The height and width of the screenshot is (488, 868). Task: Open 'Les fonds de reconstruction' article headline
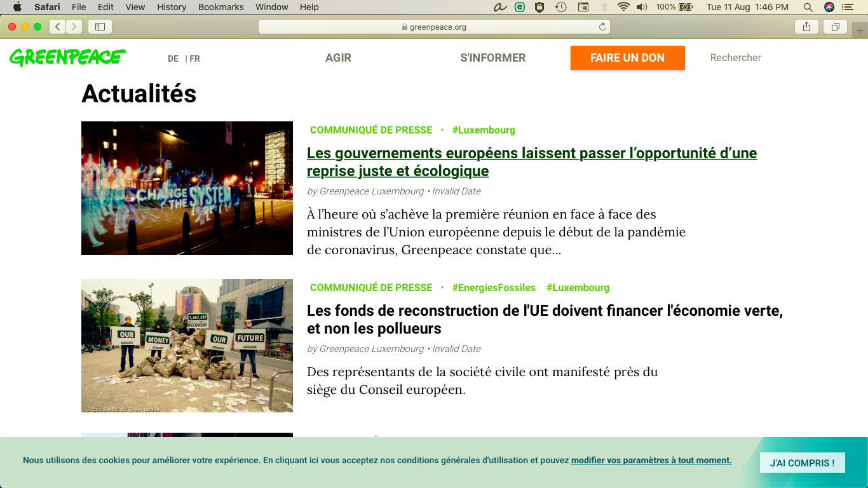545,320
